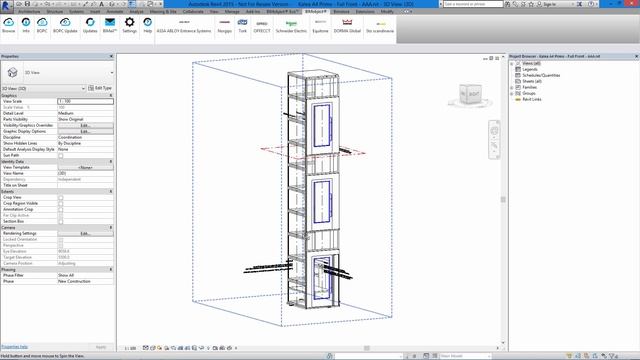Switch to the Architecture ribbon tab
Viewport: 640px width, 360px height.
(x=29, y=12)
